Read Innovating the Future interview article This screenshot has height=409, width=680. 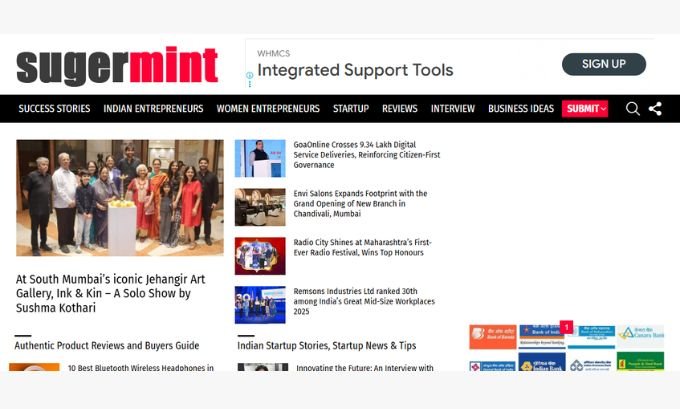pyautogui.click(x=365, y=368)
